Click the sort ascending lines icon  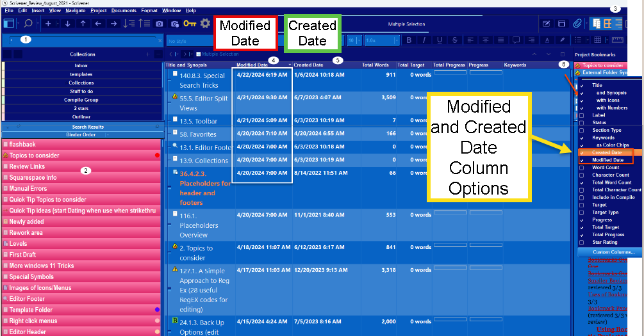(144, 24)
